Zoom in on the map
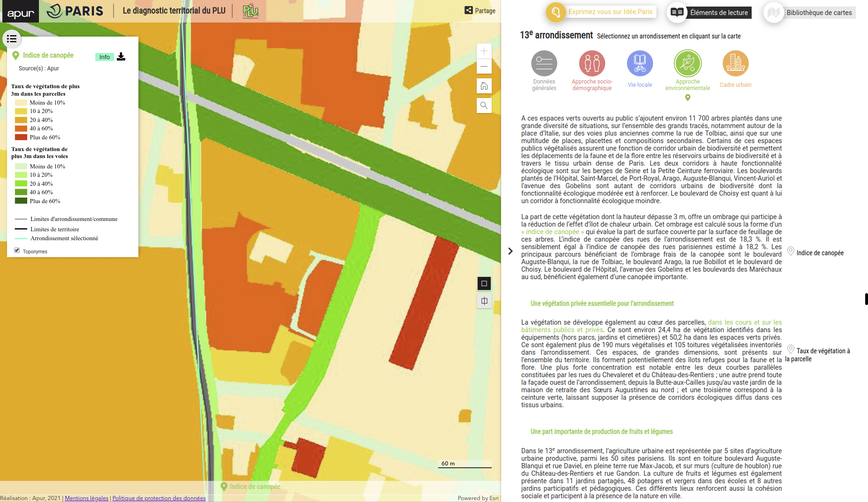The height and width of the screenshot is (502, 868). click(x=484, y=51)
